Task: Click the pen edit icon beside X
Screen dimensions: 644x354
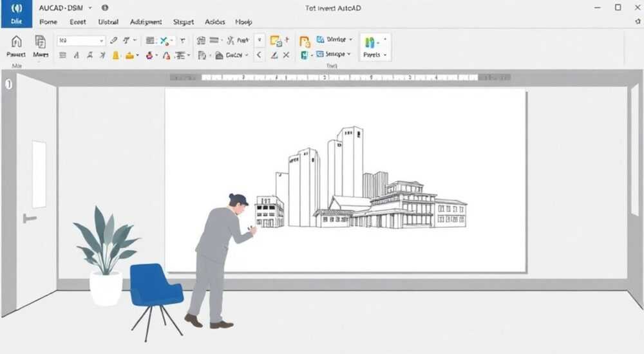Action: (x=274, y=55)
